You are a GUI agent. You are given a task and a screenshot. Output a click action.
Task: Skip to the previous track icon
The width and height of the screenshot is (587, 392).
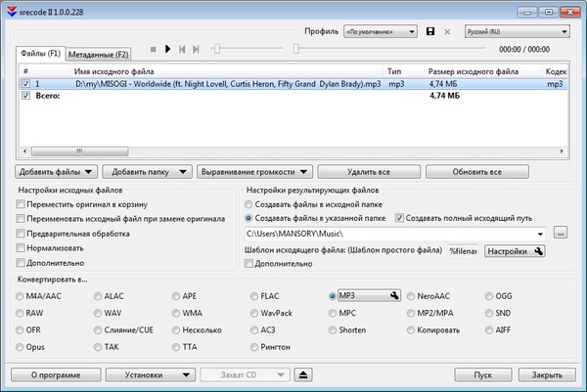(182, 49)
